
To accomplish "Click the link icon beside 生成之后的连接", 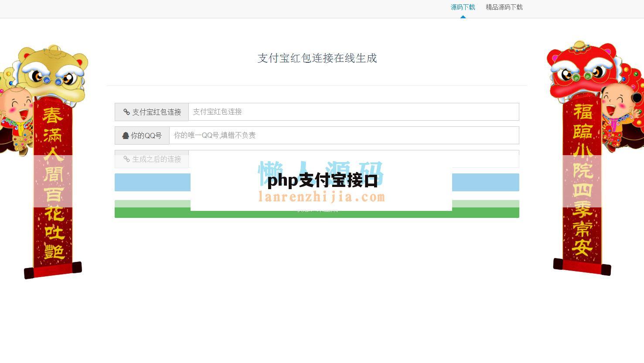I will point(126,159).
